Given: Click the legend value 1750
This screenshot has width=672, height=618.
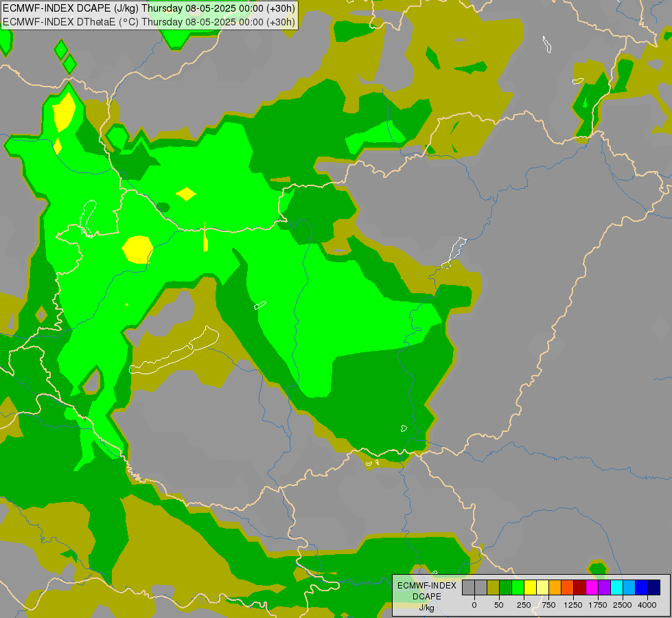Looking at the screenshot, I should [x=598, y=605].
